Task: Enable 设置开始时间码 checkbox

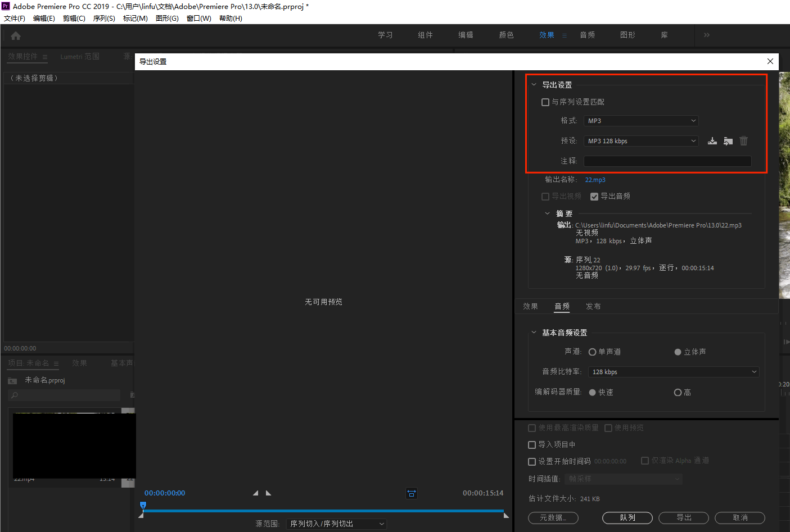Action: click(x=532, y=462)
